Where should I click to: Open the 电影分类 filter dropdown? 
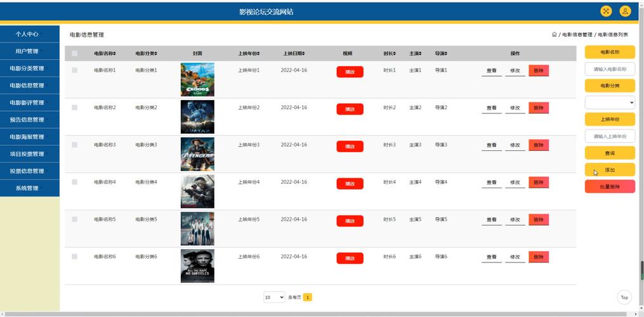point(610,102)
